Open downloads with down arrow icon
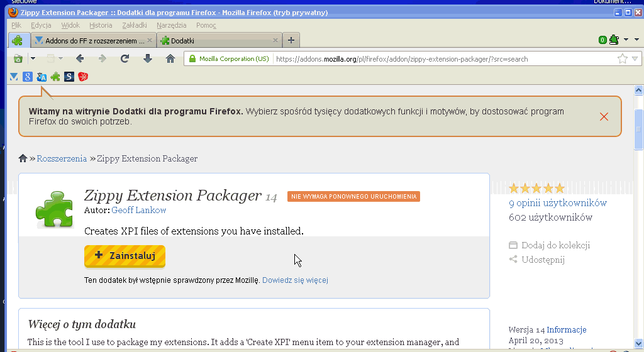The width and height of the screenshot is (644, 352). point(148,58)
